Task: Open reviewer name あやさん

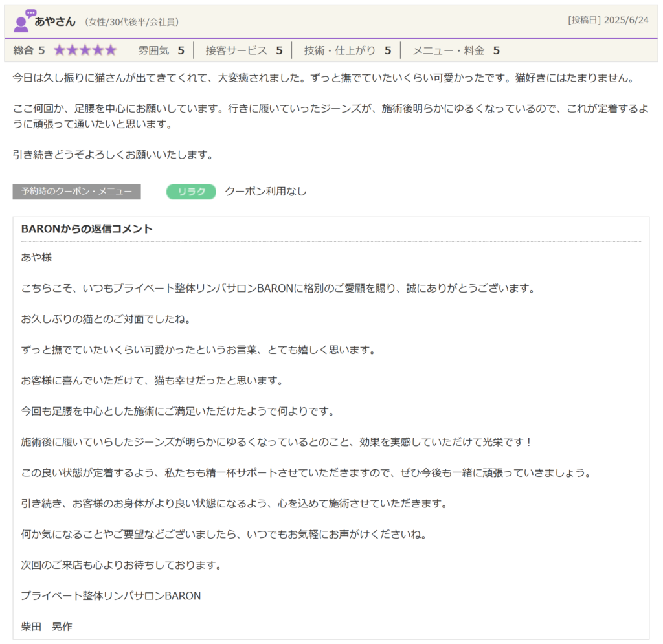Action: (55, 21)
